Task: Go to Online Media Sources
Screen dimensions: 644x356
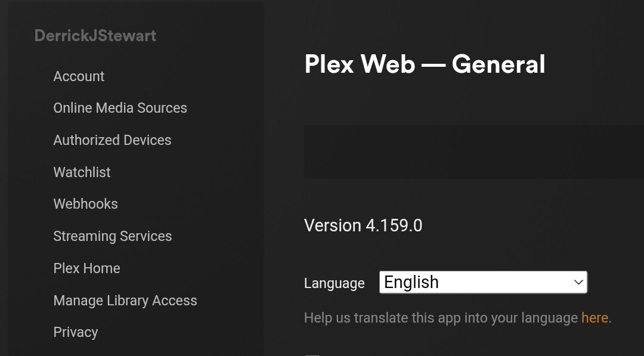Action: 120,108
